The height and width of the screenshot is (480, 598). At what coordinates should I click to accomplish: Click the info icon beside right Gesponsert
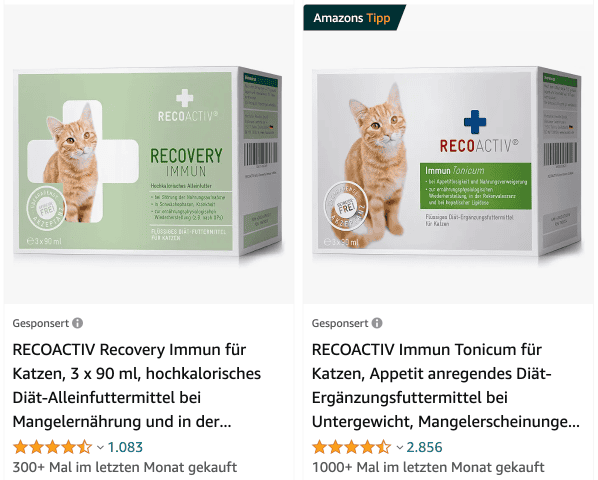(x=377, y=323)
